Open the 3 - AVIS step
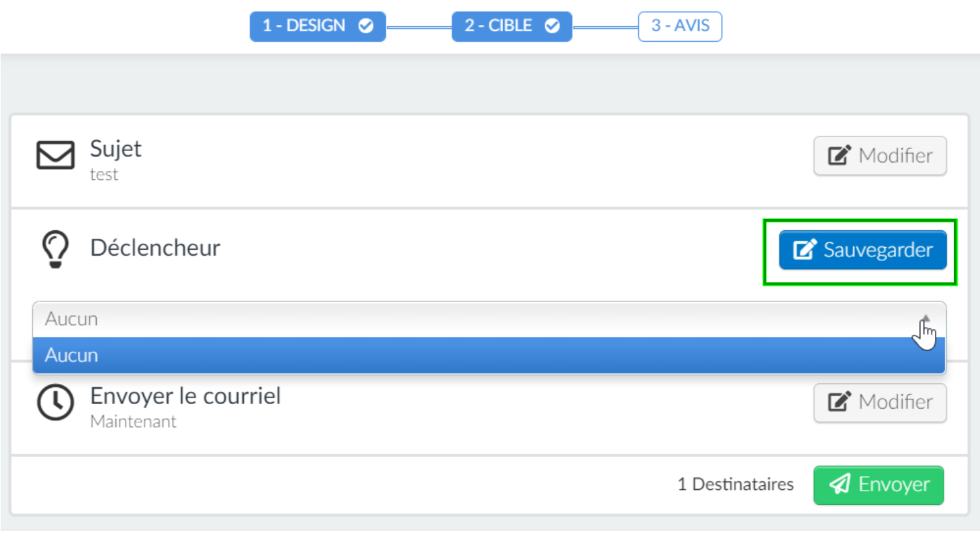The height and width of the screenshot is (533, 980). [x=680, y=26]
